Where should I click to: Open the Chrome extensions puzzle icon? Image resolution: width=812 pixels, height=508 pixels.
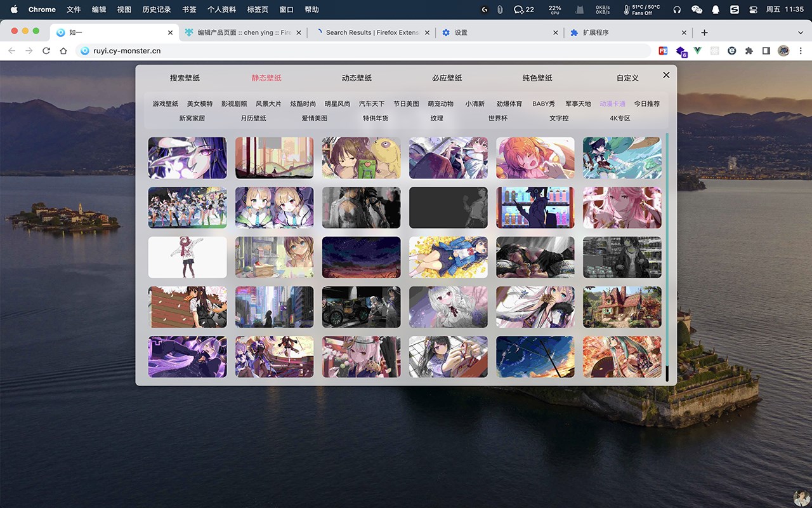tap(749, 51)
